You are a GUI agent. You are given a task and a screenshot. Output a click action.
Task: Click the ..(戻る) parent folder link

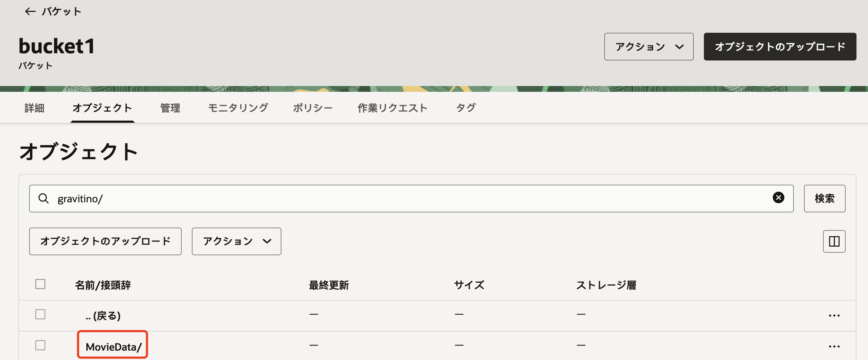tap(103, 316)
